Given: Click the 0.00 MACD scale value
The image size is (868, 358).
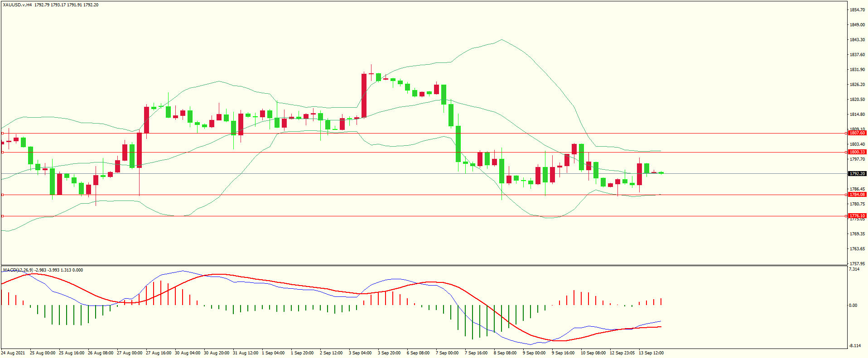Looking at the screenshot, I should pyautogui.click(x=853, y=305).
